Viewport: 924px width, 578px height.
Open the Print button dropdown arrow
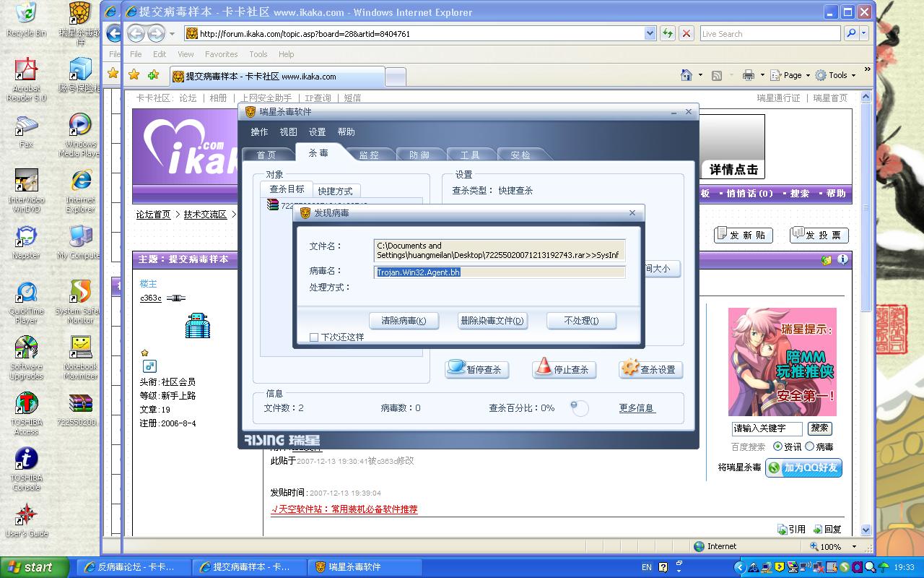coord(762,75)
